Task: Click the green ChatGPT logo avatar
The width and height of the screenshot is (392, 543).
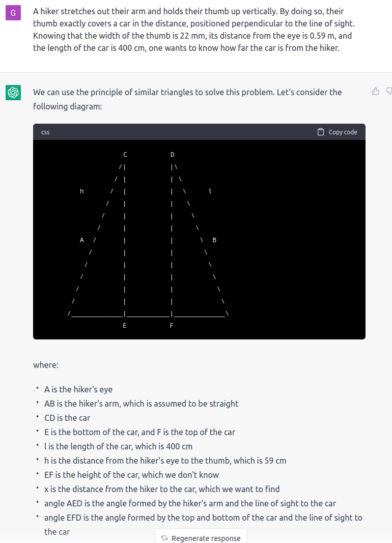Action: point(13,93)
